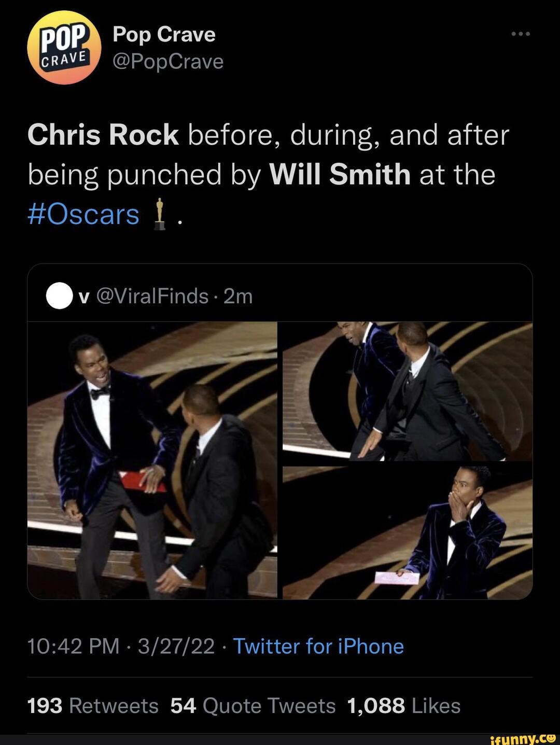Click the 2m timestamp on quoted tweet
560x745 pixels.
tap(238, 296)
